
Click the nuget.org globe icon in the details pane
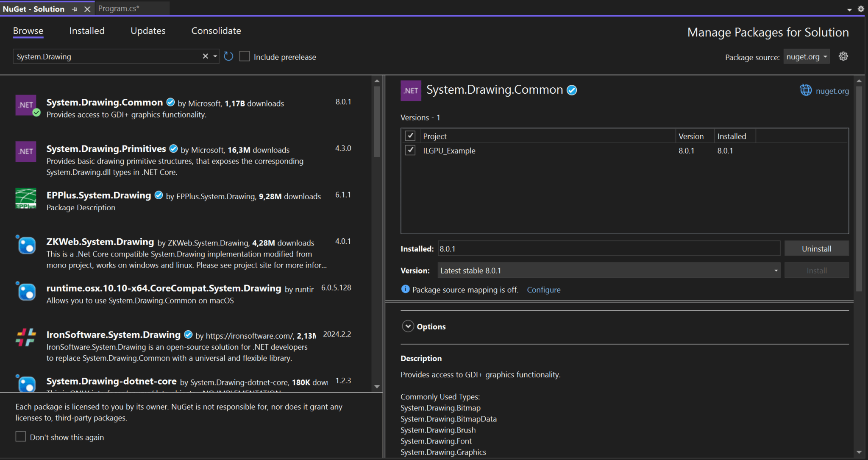806,90
